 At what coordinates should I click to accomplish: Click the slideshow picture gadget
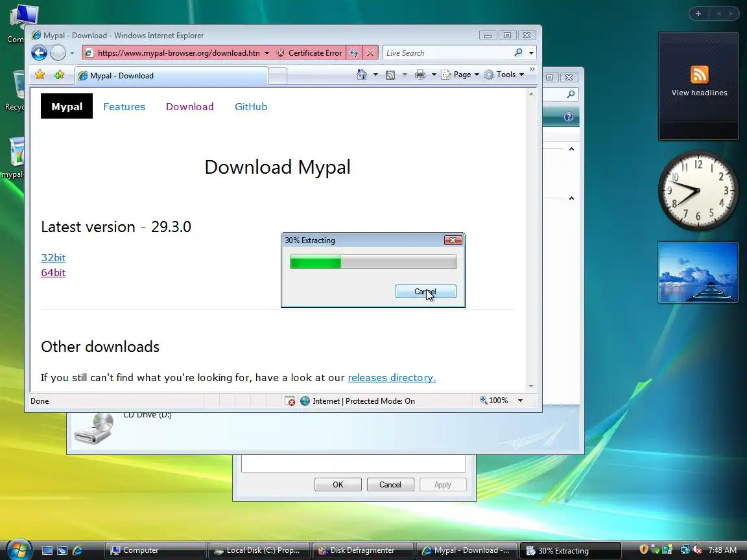click(698, 272)
